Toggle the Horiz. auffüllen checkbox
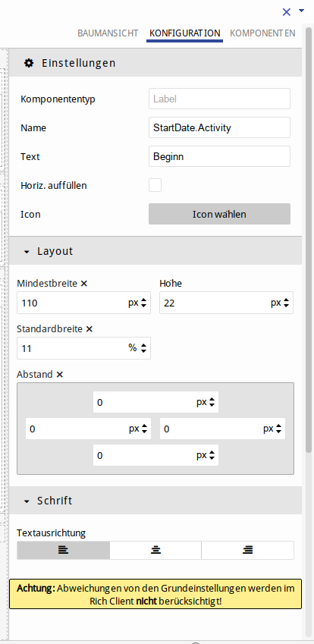Image resolution: width=314 pixels, height=644 pixels. click(x=155, y=185)
